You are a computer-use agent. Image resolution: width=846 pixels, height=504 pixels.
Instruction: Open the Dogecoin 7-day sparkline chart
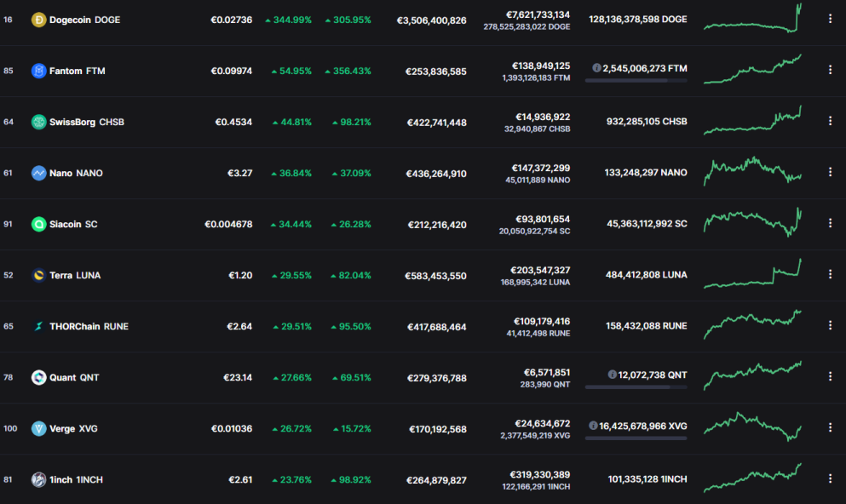tap(752, 18)
